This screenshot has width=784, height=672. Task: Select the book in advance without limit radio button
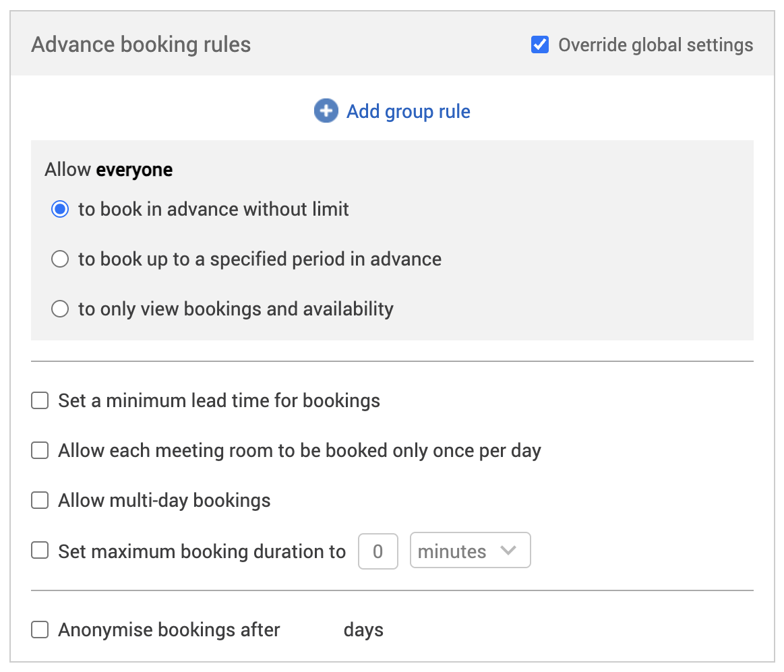click(x=60, y=210)
